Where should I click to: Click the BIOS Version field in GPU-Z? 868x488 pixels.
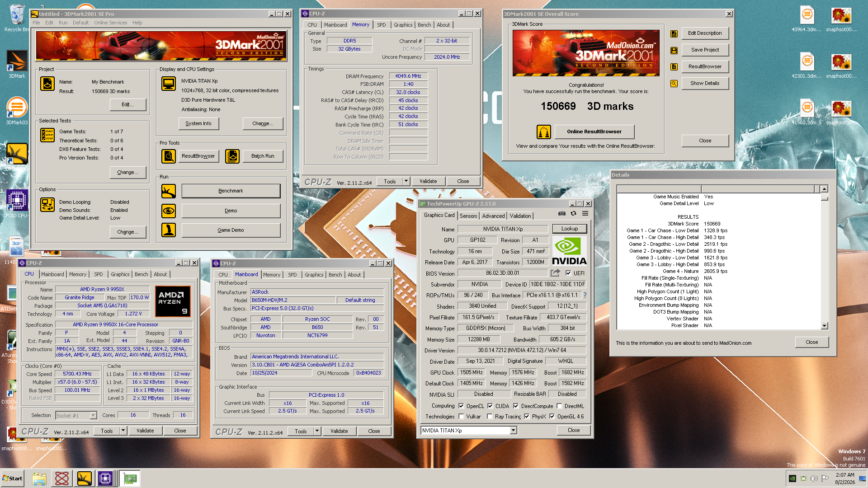click(503, 273)
